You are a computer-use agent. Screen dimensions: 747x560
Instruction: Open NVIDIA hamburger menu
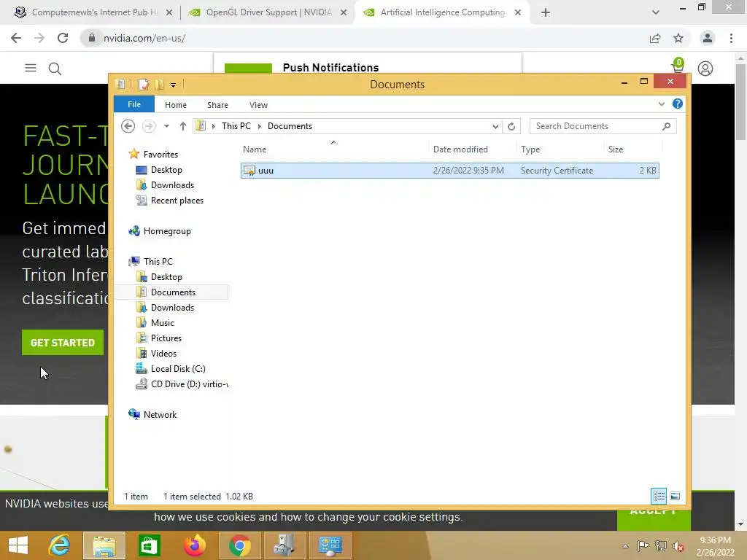[31, 68]
